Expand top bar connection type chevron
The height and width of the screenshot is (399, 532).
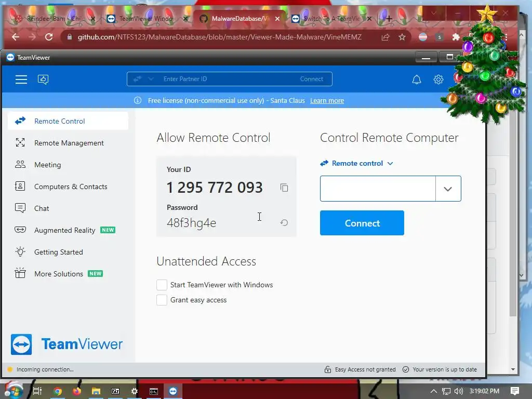(151, 79)
